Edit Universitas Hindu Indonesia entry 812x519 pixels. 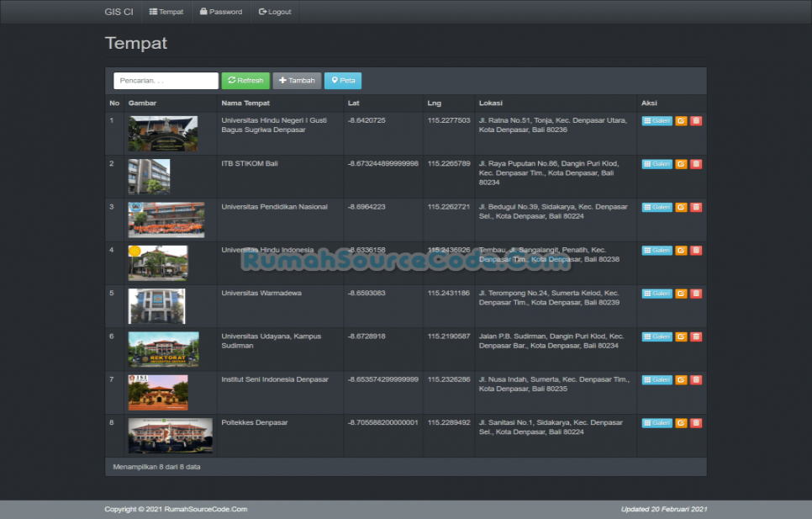pyautogui.click(x=681, y=250)
